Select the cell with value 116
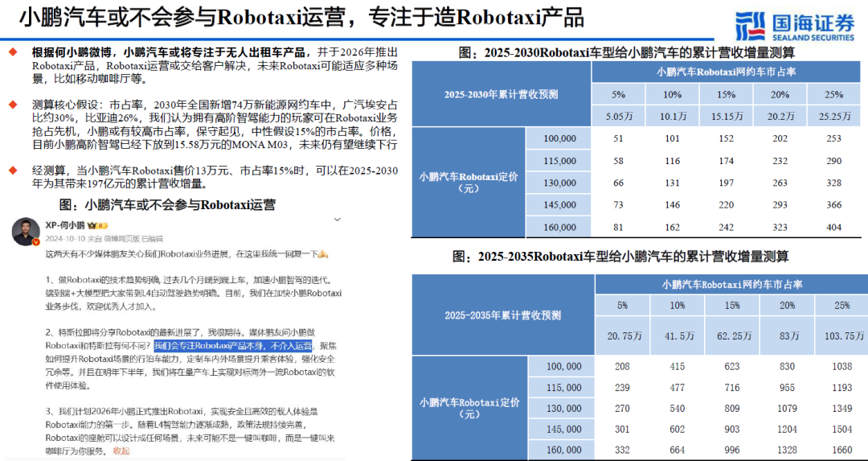Screen dimensions: 868x461 click(x=673, y=161)
